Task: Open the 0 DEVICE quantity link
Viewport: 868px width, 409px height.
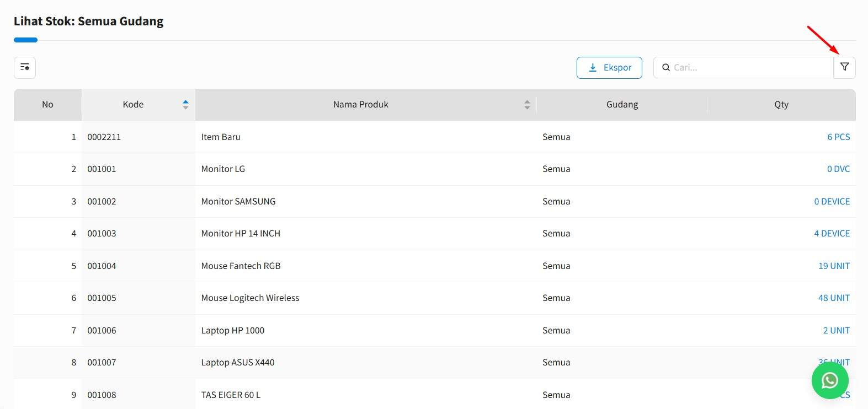Action: tap(832, 201)
